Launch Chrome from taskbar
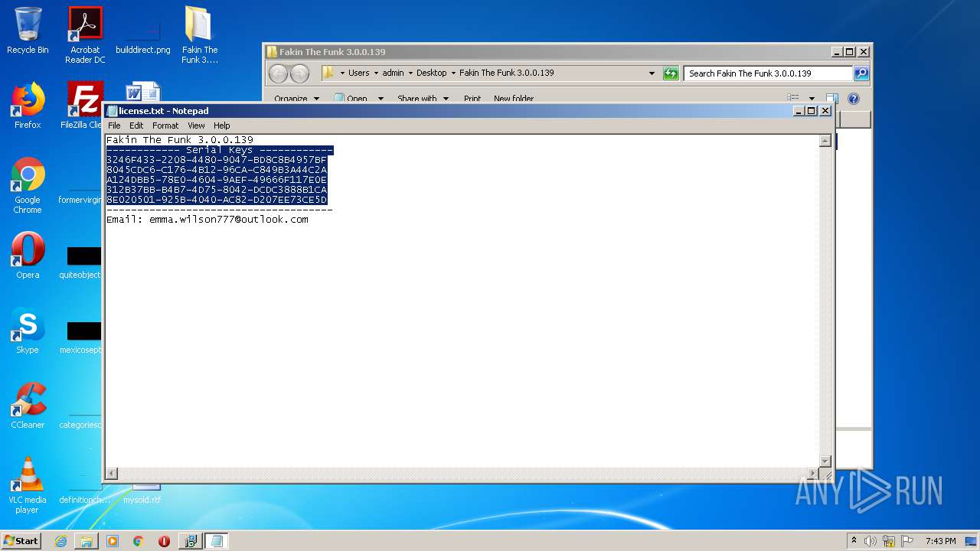The image size is (980, 551). 139,541
